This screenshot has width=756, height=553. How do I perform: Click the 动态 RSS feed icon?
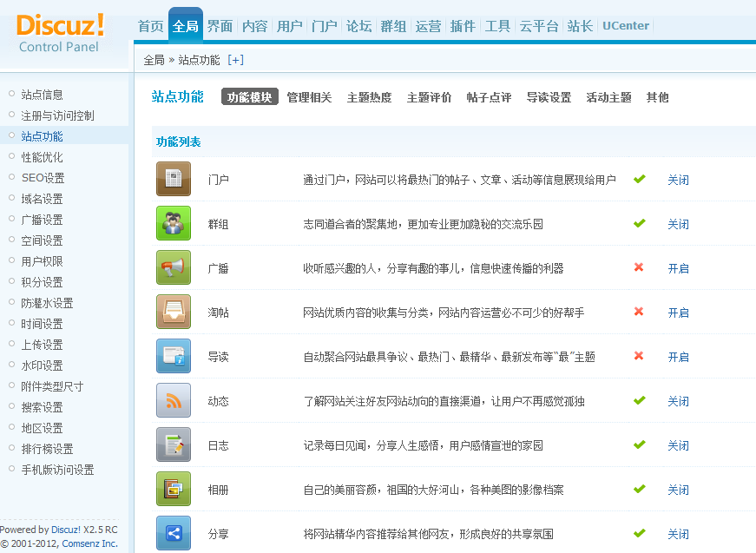(x=174, y=400)
